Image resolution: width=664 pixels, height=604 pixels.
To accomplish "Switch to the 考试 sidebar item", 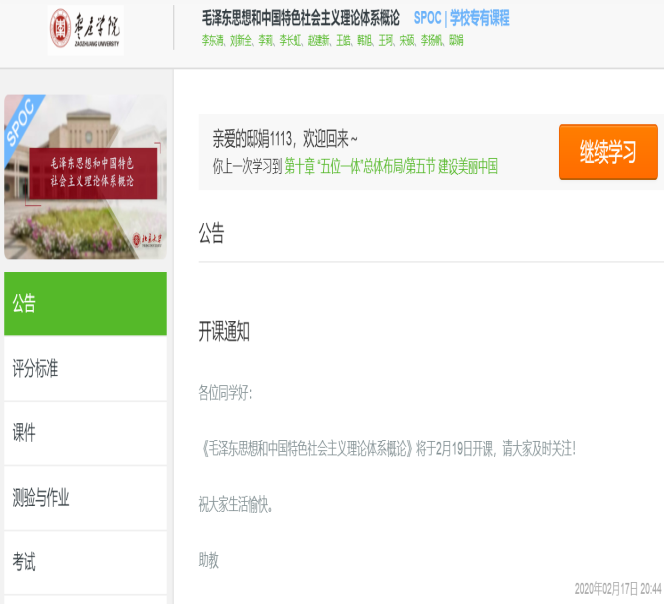I will (85, 562).
